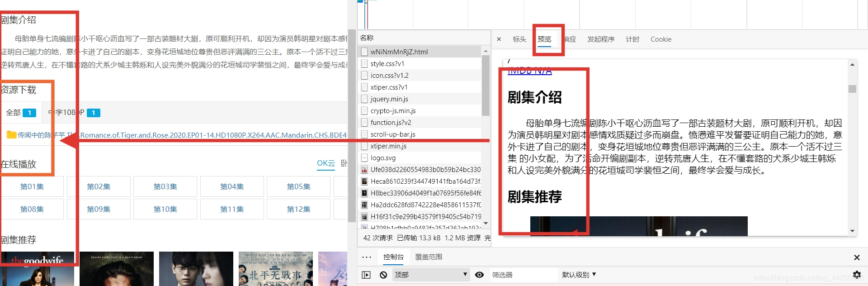
Task: Play episode 第09集
Action: click(99, 209)
